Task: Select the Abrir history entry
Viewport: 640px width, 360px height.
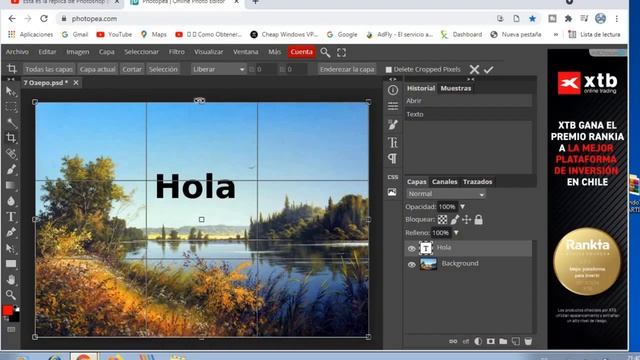Action: pos(469,101)
